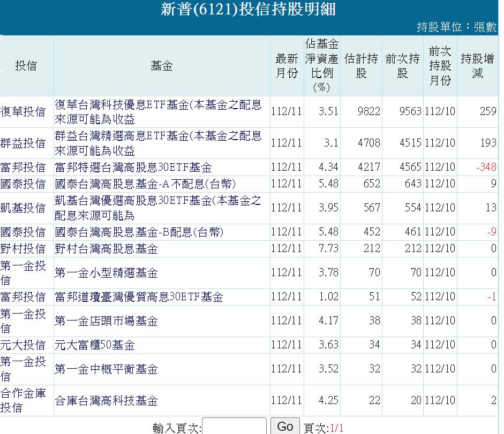Click the estimated holding value 652

372,184
